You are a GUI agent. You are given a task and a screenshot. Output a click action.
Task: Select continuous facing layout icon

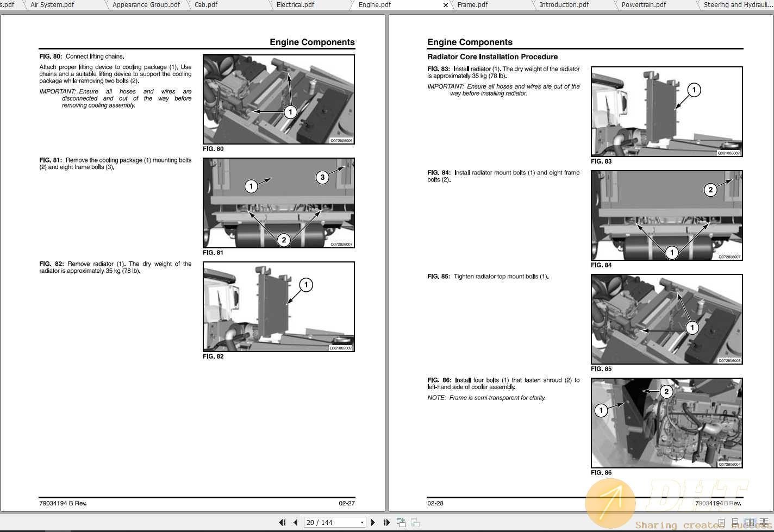764,522
